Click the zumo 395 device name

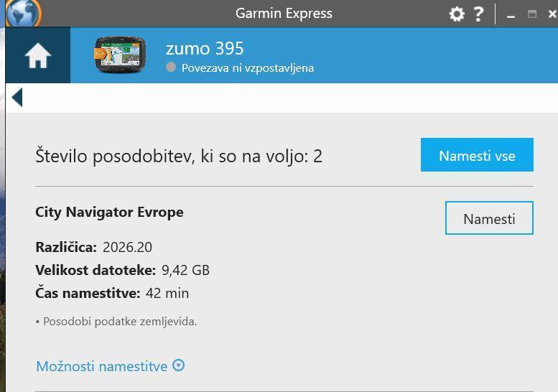[205, 48]
